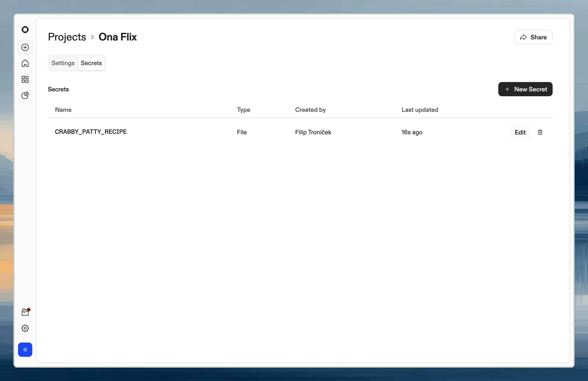Switch to the Secrets tab
588x381 pixels.
91,63
